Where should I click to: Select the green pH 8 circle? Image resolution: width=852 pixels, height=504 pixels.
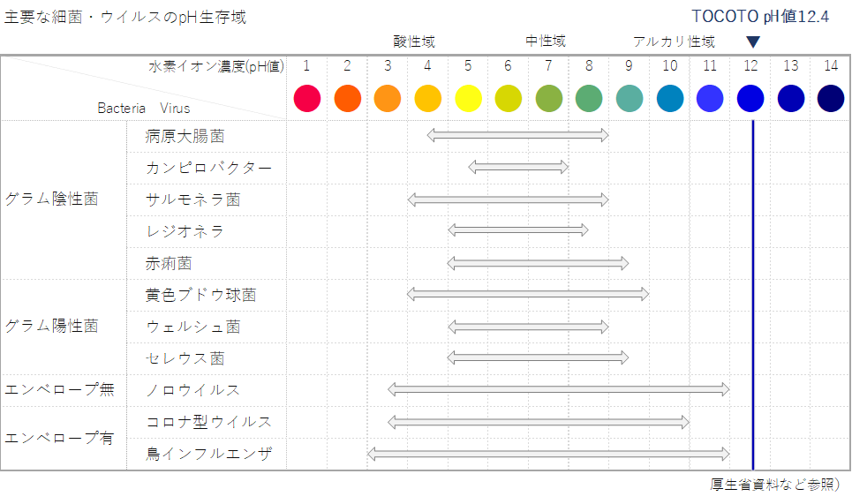(589, 98)
